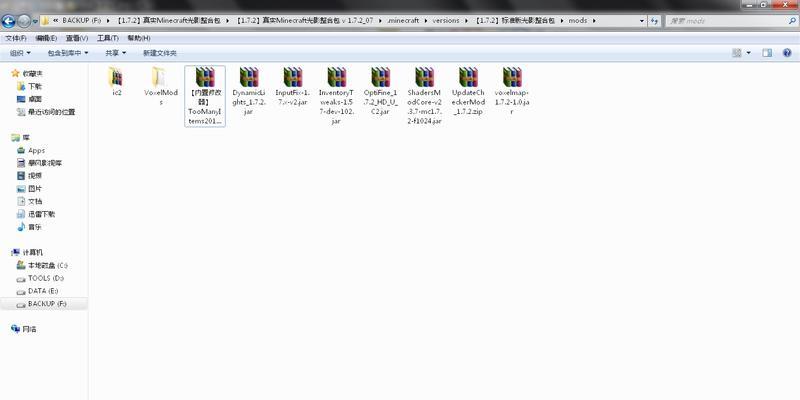Click mods in the address breadcrumb
800x400 pixels.
tap(578, 21)
